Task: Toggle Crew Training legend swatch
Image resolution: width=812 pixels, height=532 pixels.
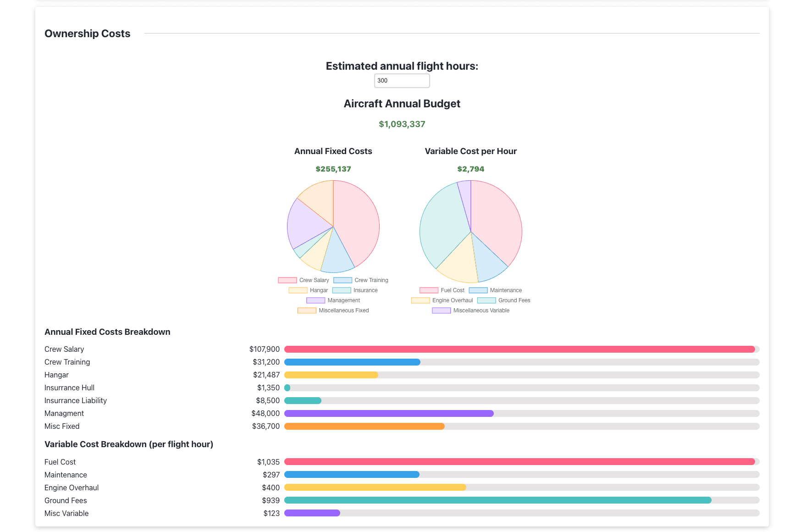Action: point(342,280)
